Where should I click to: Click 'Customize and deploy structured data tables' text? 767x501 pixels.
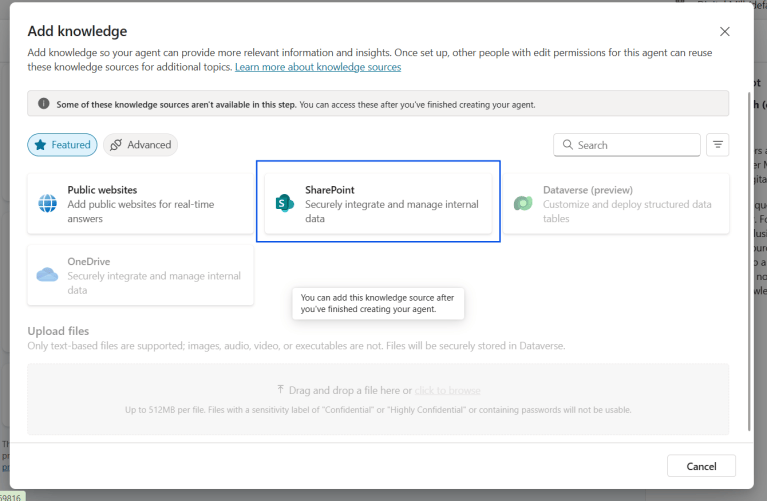[x=627, y=211]
